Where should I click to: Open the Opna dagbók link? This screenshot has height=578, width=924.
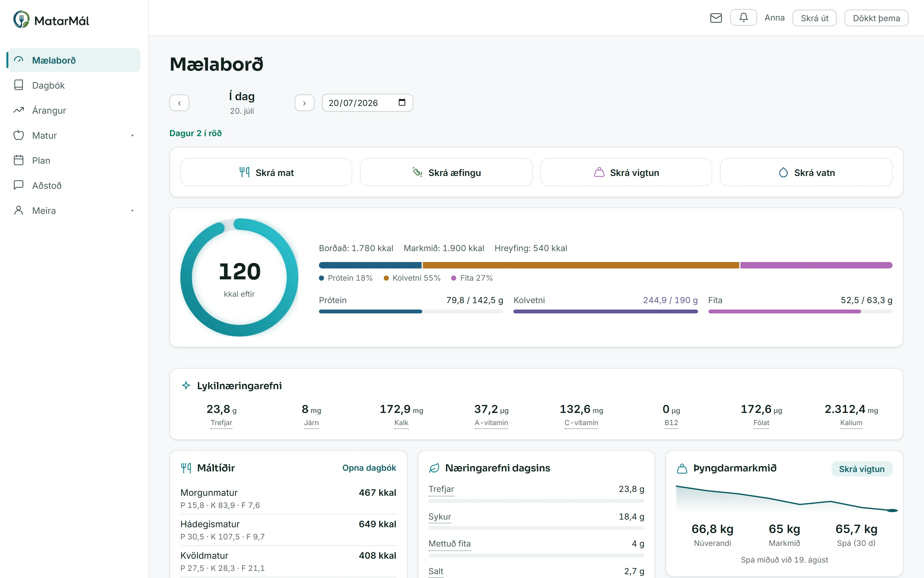click(x=369, y=468)
